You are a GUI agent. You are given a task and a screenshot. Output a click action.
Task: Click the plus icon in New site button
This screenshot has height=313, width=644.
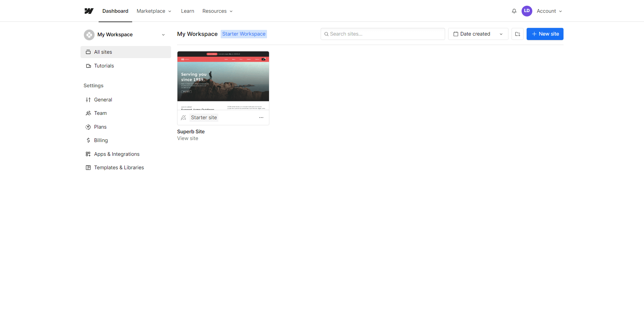534,34
